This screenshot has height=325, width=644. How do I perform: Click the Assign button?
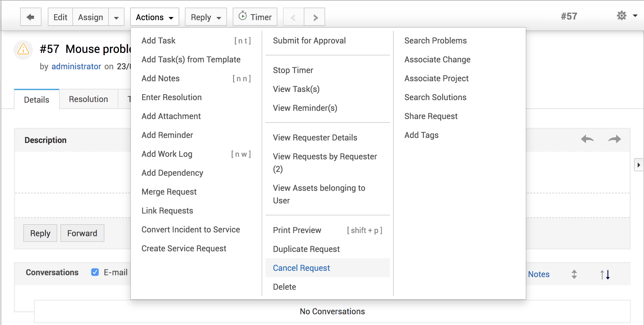[91, 17]
